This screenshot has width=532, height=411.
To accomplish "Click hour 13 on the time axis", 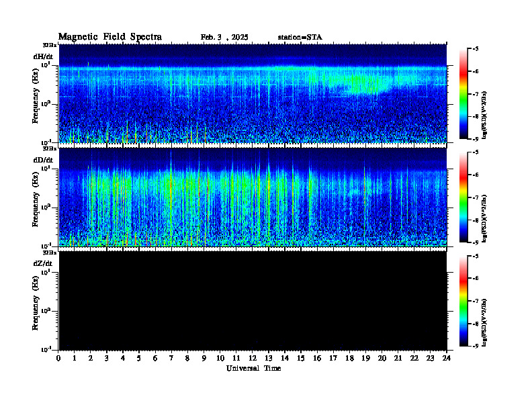I will pyautogui.click(x=269, y=358).
